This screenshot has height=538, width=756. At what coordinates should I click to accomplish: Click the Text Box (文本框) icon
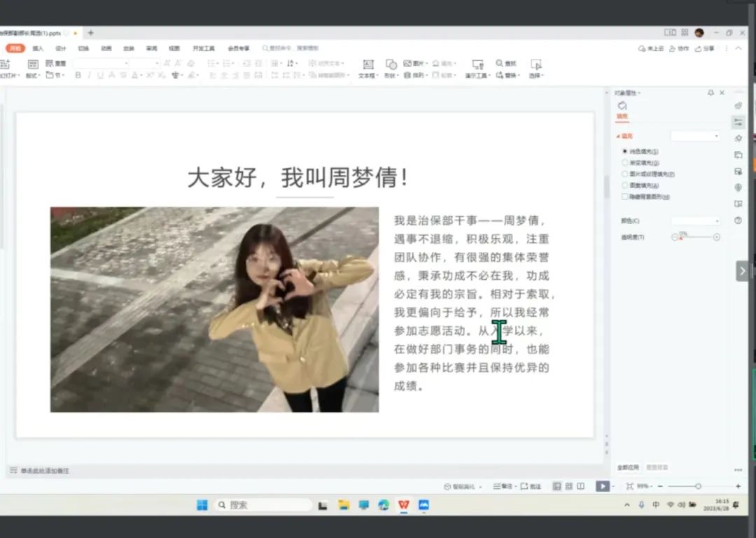[367, 64]
